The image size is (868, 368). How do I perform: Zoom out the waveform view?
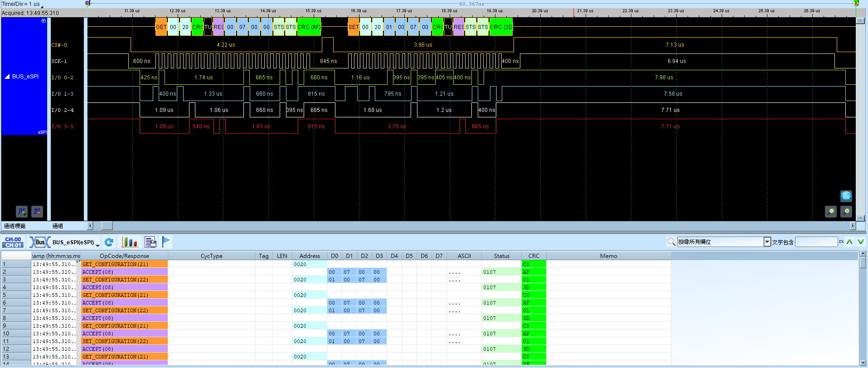point(831,212)
